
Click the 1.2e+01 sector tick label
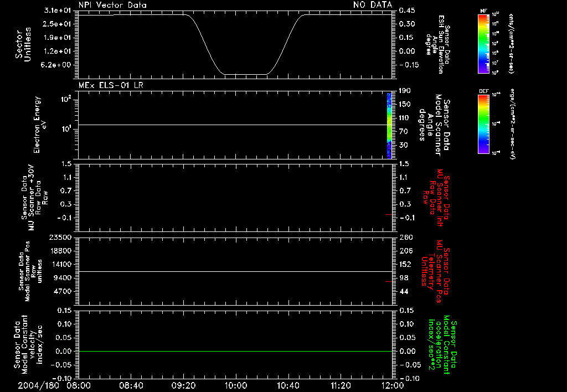coord(58,51)
